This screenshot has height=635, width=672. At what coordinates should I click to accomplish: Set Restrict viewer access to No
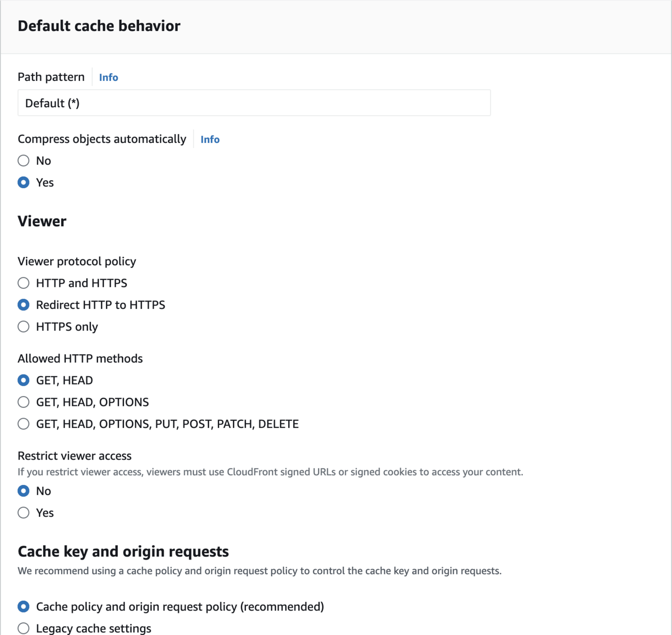pos(24,491)
